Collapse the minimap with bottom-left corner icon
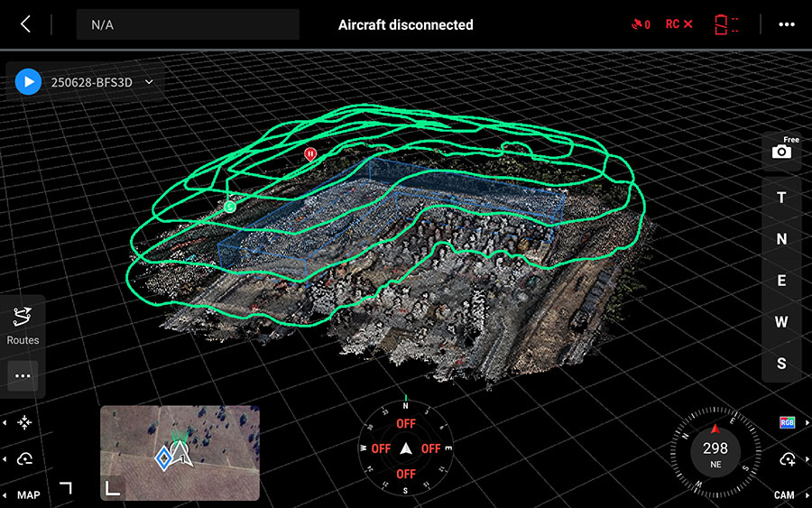 pyautogui.click(x=113, y=488)
